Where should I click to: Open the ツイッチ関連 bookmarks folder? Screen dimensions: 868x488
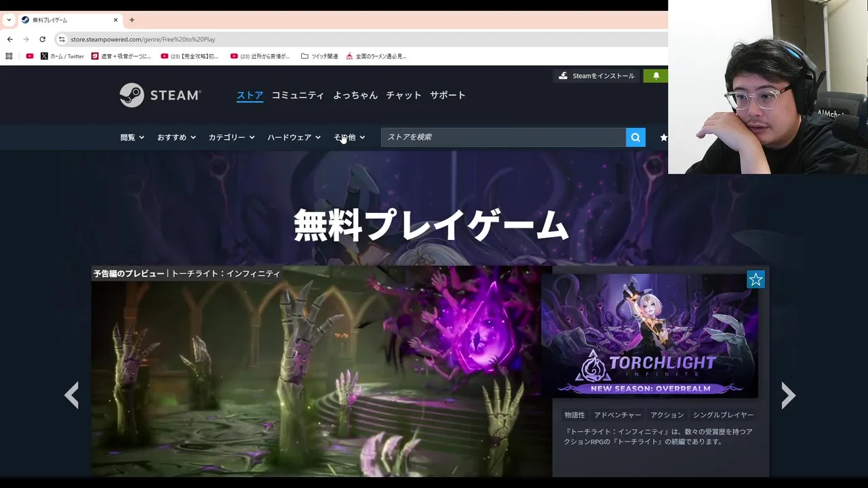tap(319, 56)
